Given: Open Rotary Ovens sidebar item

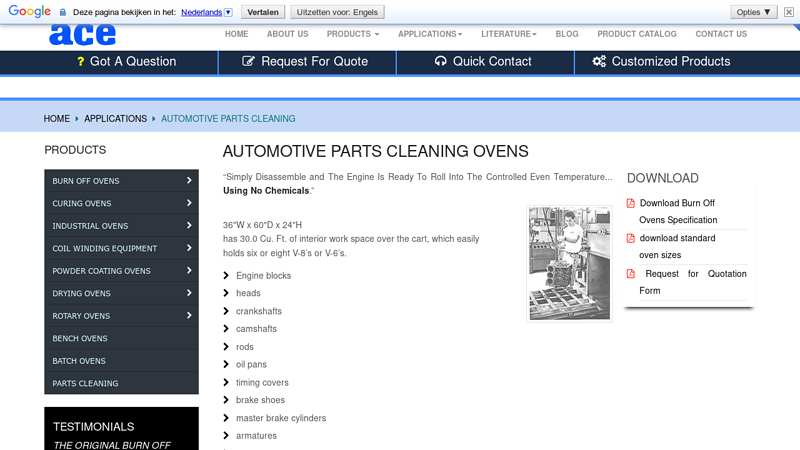Looking at the screenshot, I should click(121, 315).
